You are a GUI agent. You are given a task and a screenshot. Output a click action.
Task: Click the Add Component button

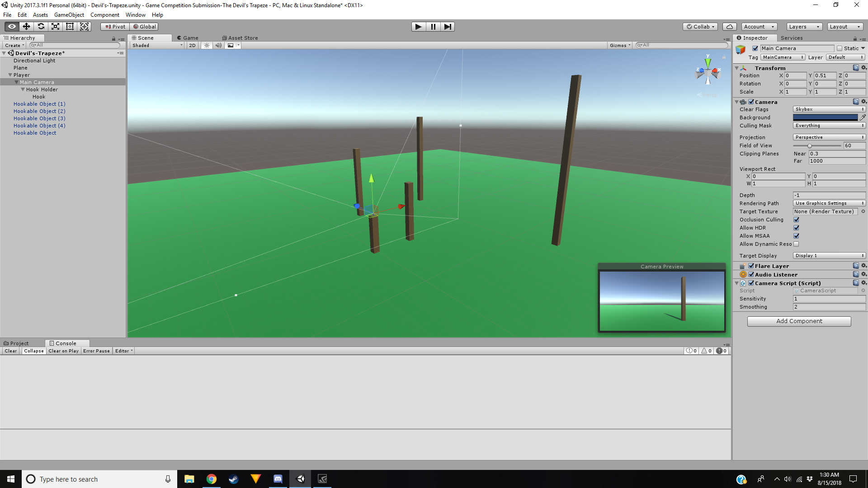[x=799, y=321]
